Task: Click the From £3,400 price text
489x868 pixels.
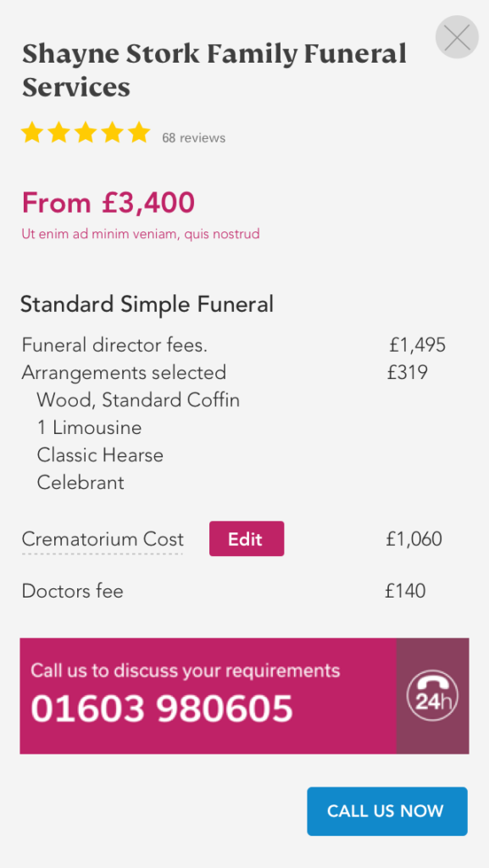Action: coord(108,203)
